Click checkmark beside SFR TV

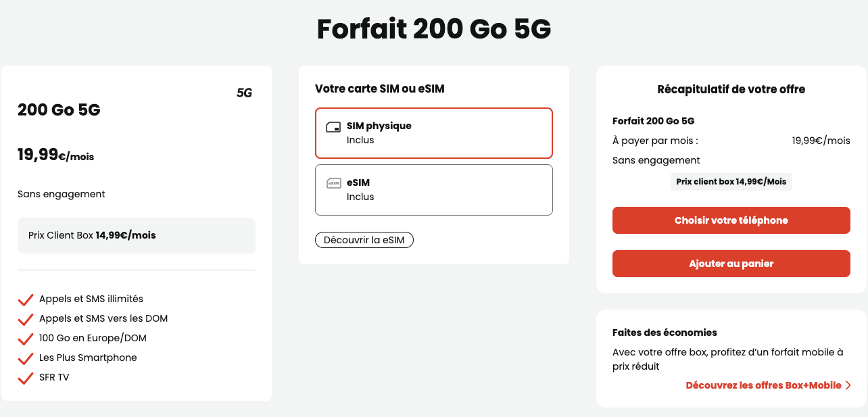tap(26, 378)
